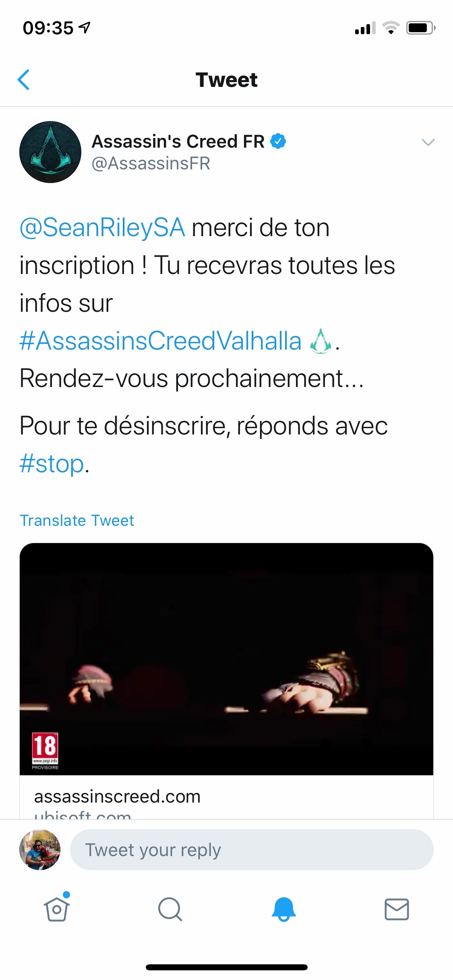Open the Home tab icon
The height and width of the screenshot is (980, 453).
pyautogui.click(x=56, y=909)
